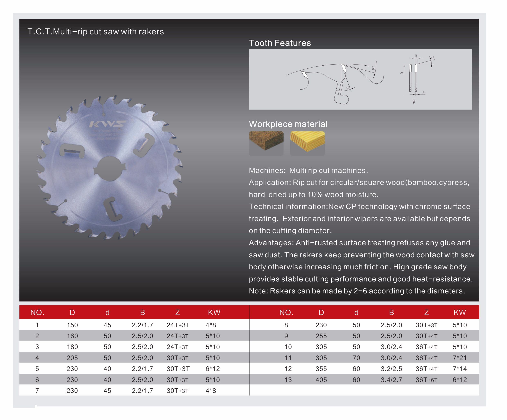
Task: Click the bore value '45' in row 7
Action: (107, 391)
